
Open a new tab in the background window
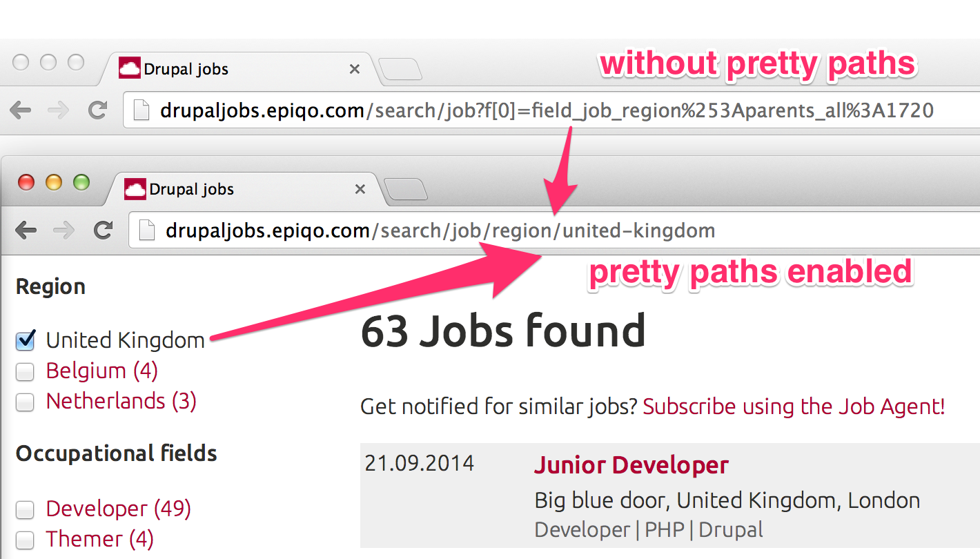(400, 70)
